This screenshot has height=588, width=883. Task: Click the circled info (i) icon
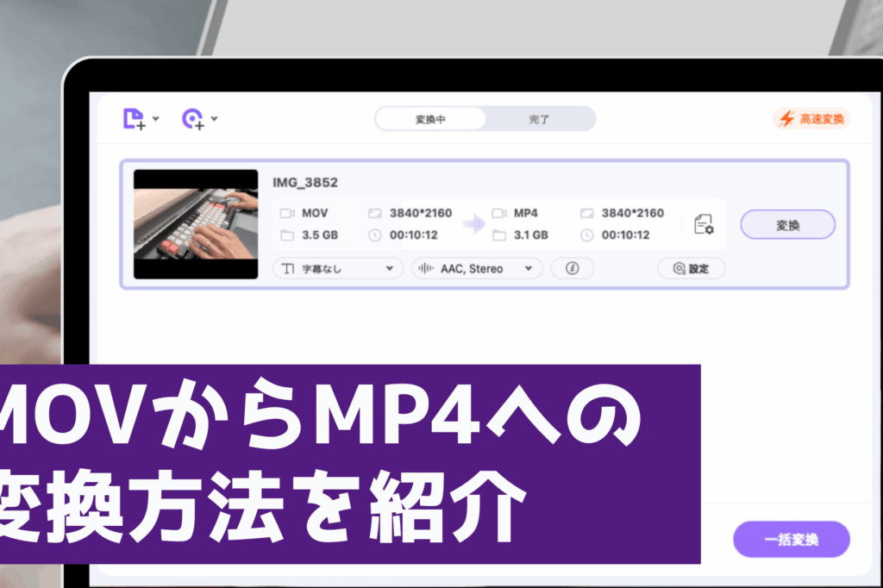573,268
